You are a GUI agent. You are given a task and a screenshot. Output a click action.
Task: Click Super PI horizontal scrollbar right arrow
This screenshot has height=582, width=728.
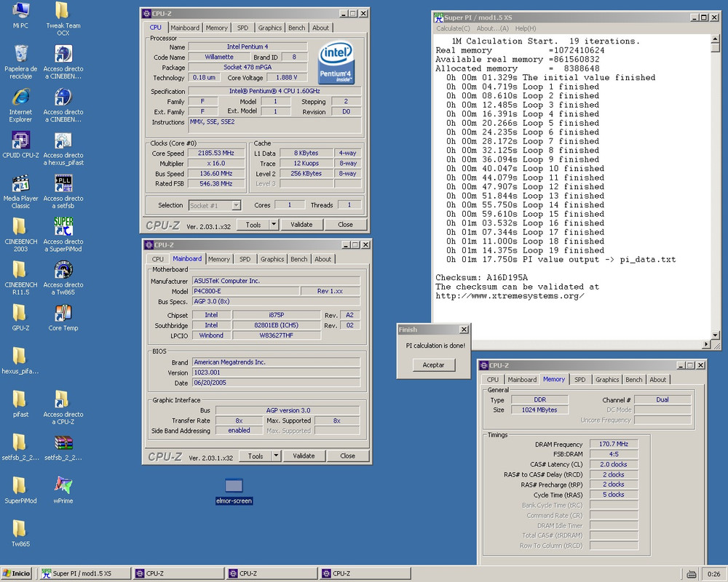point(706,344)
